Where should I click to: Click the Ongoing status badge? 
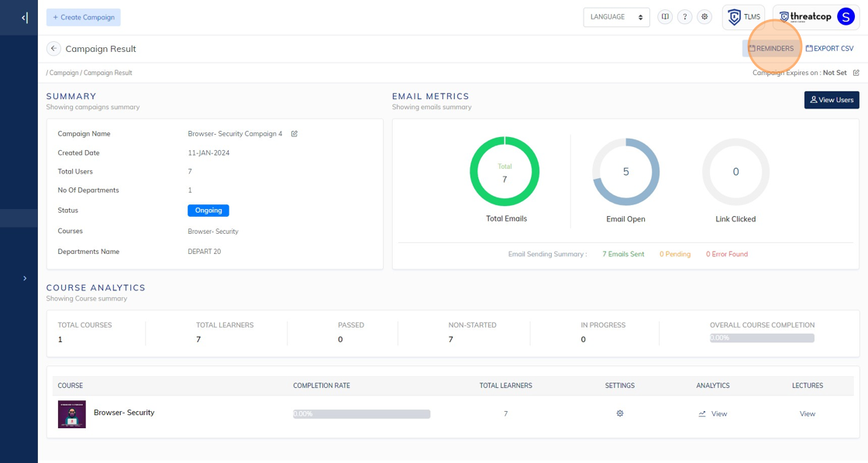tap(208, 211)
